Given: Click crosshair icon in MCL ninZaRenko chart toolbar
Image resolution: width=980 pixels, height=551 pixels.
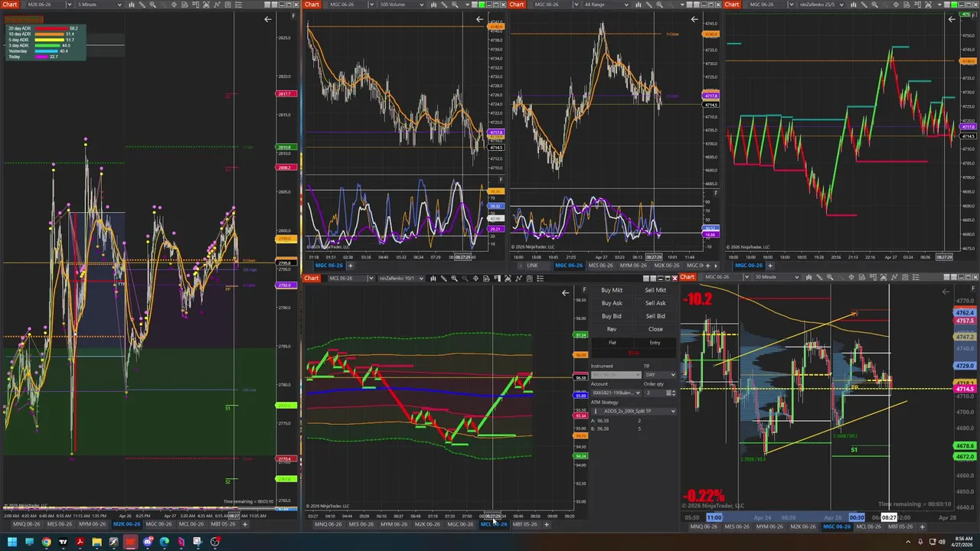Looking at the screenshot, I should [x=475, y=278].
